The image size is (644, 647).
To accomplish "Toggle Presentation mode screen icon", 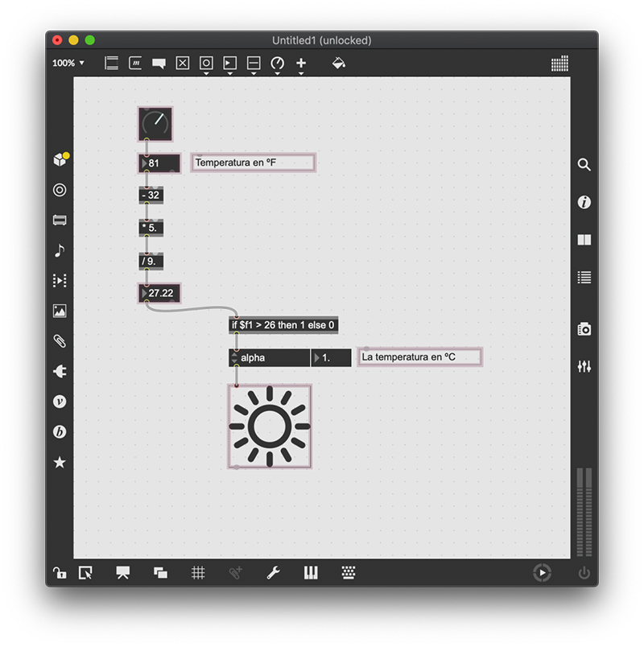I will pos(122,573).
